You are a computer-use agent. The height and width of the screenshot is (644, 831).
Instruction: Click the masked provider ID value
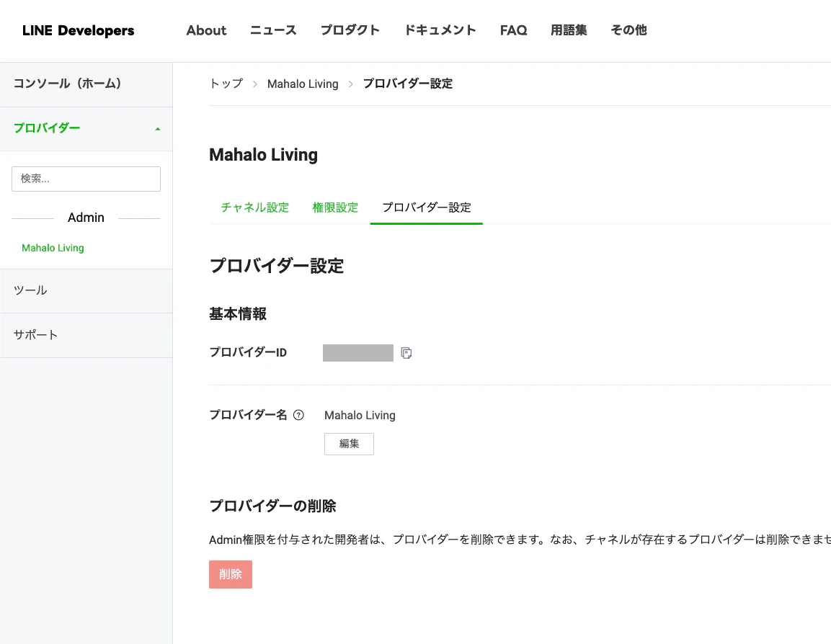(x=358, y=353)
